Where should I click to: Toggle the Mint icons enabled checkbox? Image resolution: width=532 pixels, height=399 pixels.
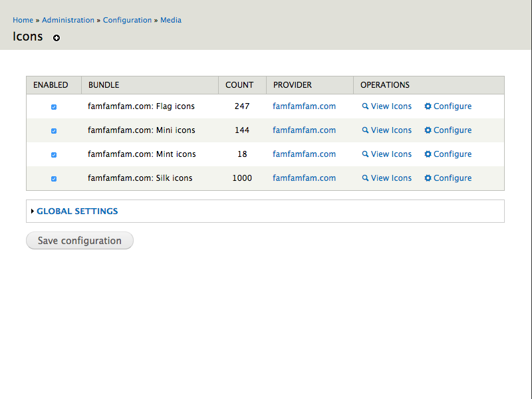pos(54,155)
